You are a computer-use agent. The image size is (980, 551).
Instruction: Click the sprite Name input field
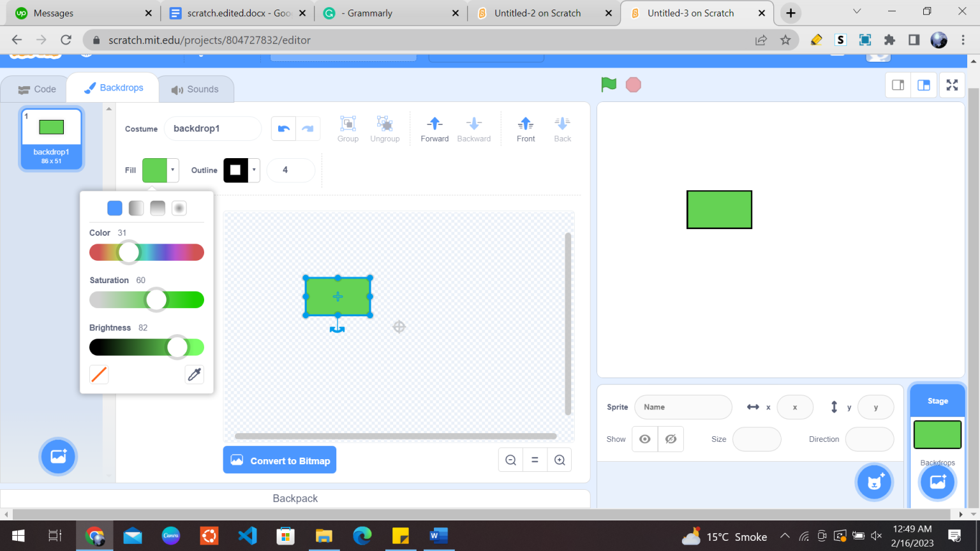683,407
